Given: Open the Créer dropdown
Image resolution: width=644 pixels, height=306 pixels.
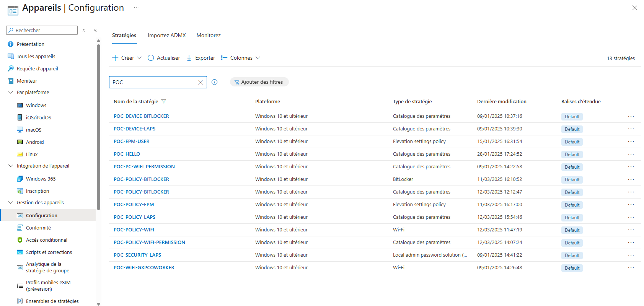Looking at the screenshot, I should click(x=127, y=58).
